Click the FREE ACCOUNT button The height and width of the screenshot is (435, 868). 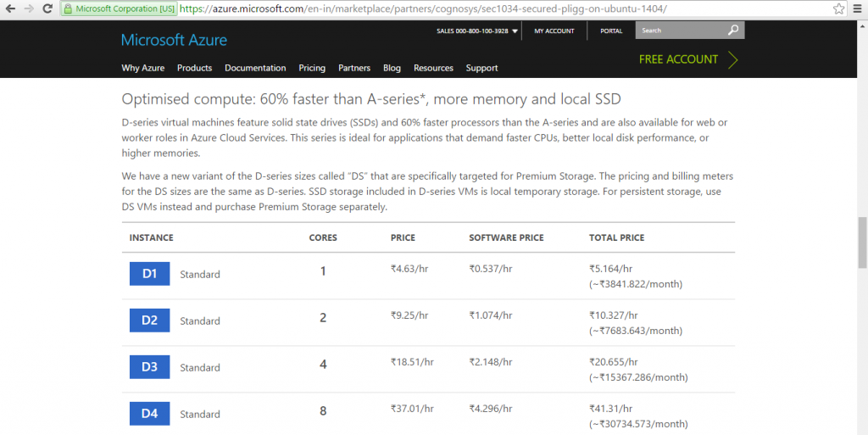point(687,59)
